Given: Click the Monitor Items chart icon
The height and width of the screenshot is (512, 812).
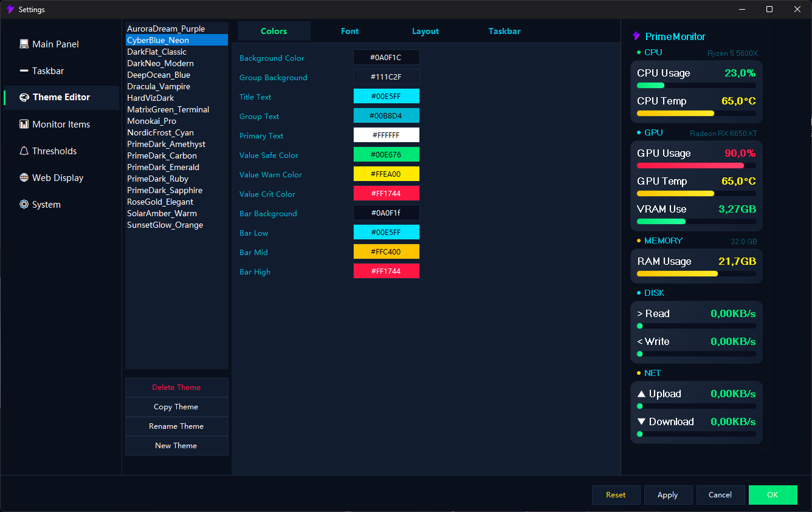Looking at the screenshot, I should (24, 124).
